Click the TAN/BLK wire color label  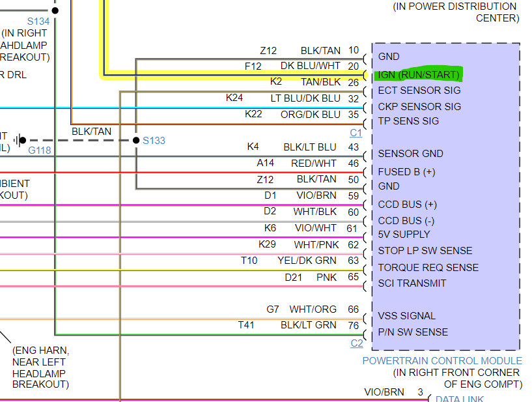coord(320,82)
